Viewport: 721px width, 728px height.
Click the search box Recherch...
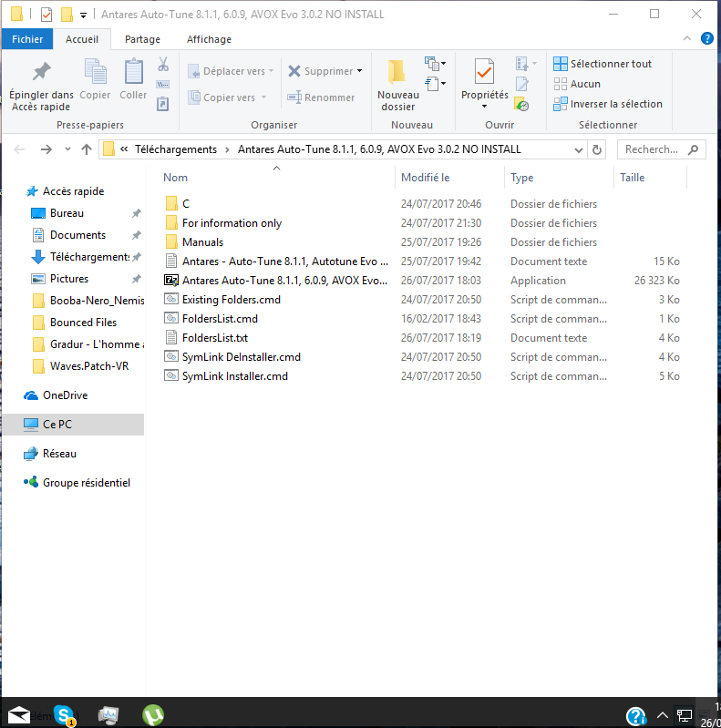pyautogui.click(x=661, y=149)
